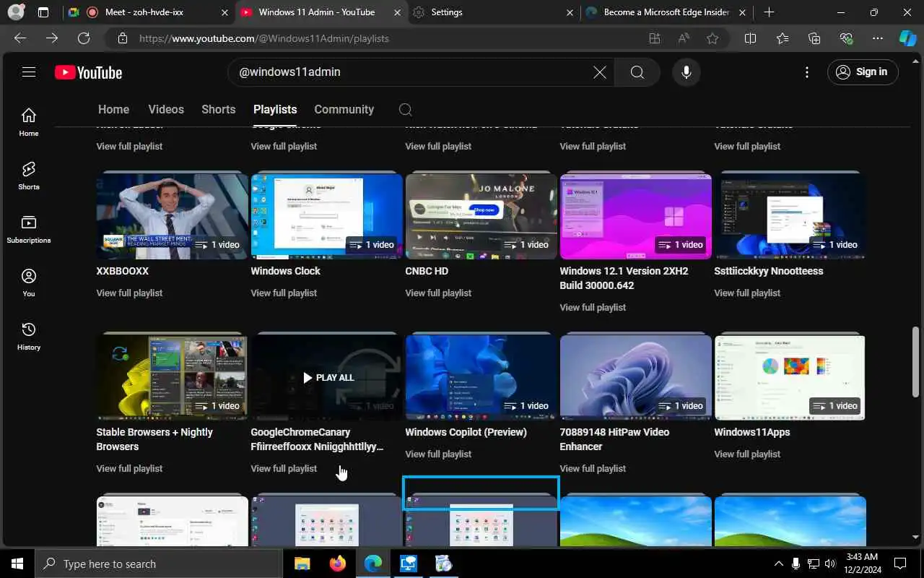Screen dimensions: 924x578
Task: Open the 70889148 HitPaw Video Enhancer thumbnail
Action: point(635,376)
